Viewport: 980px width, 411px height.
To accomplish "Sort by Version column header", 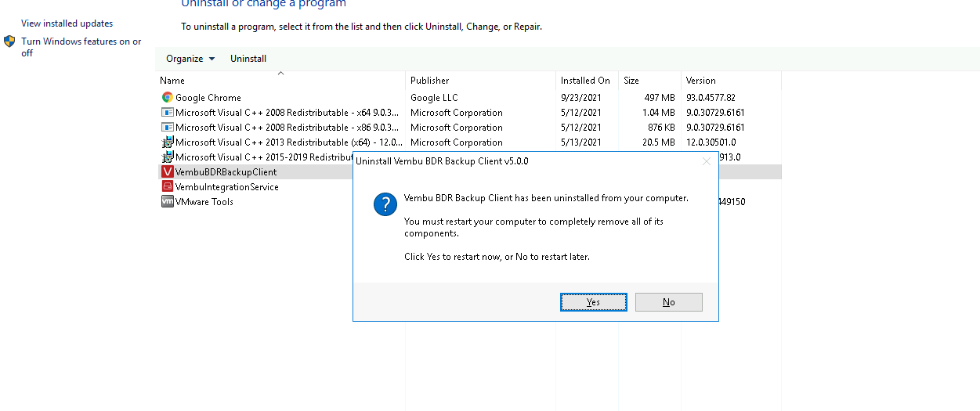I will 700,81.
